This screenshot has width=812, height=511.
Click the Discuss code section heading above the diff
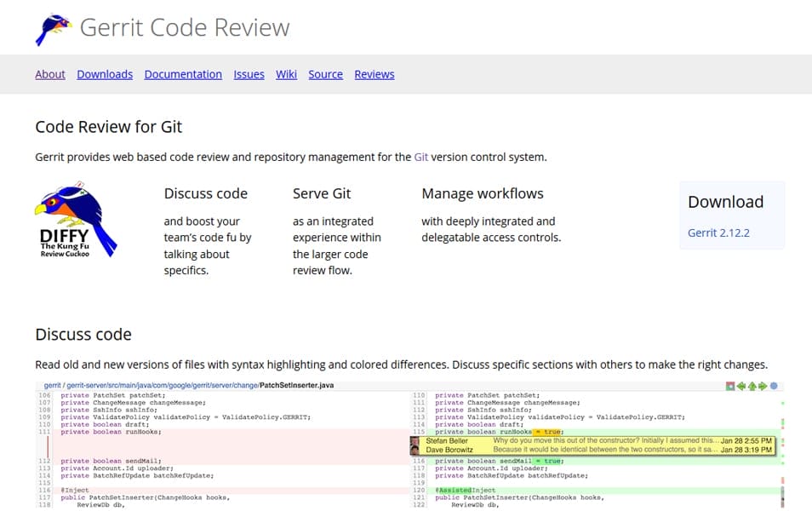coord(83,335)
